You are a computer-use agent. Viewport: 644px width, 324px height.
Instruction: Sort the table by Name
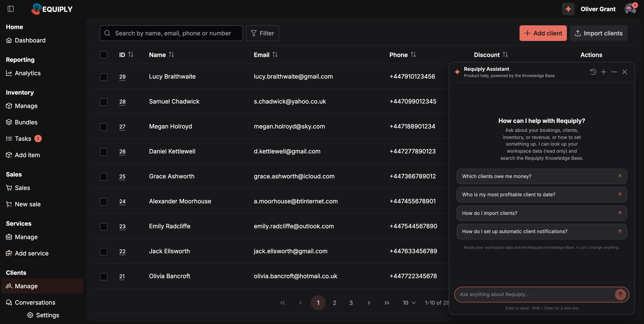tap(171, 54)
